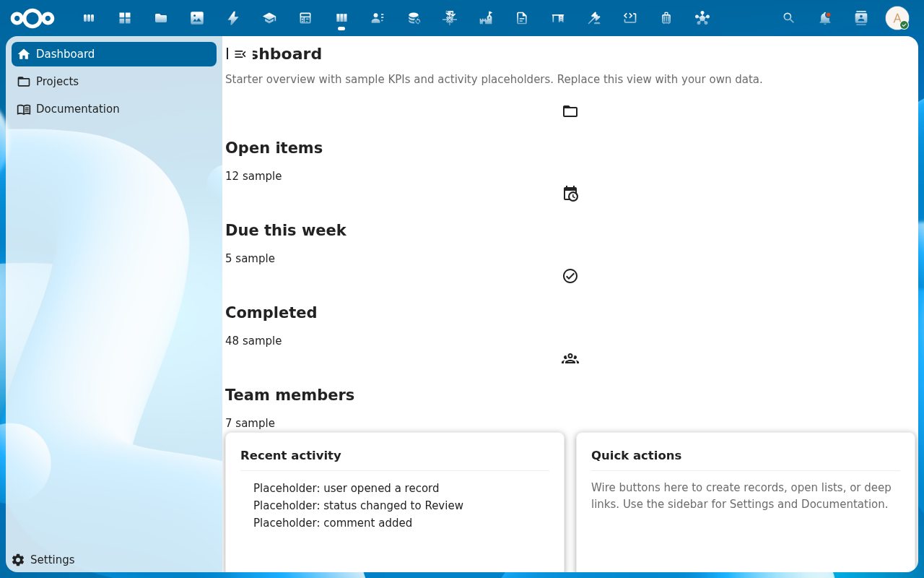Screen dimensions: 924x578
Task: Toggle the navigation sidebar button
Action: 240,54
